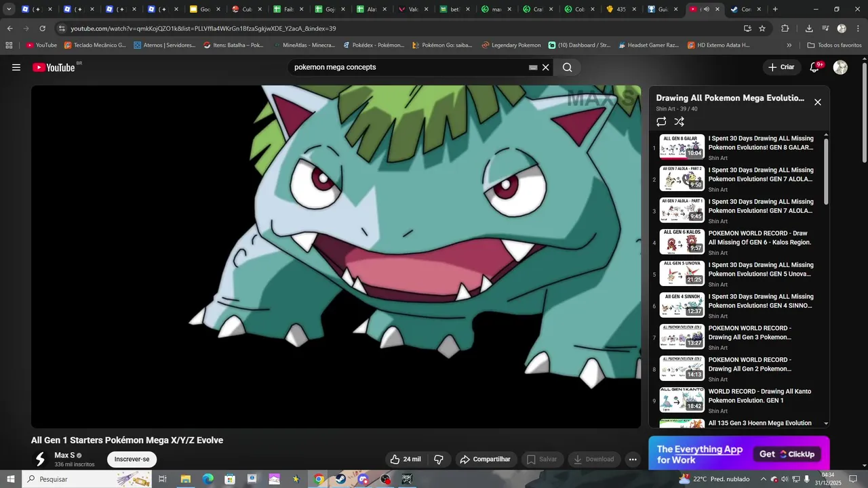Viewport: 868px width, 488px height.
Task: Open the Windows notification center icon
Action: pyautogui.click(x=854, y=479)
